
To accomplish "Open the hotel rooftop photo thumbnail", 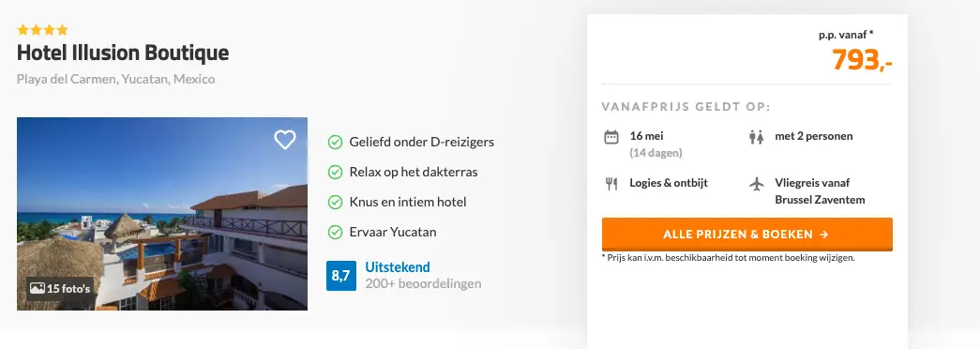I will pyautogui.click(x=162, y=214).
